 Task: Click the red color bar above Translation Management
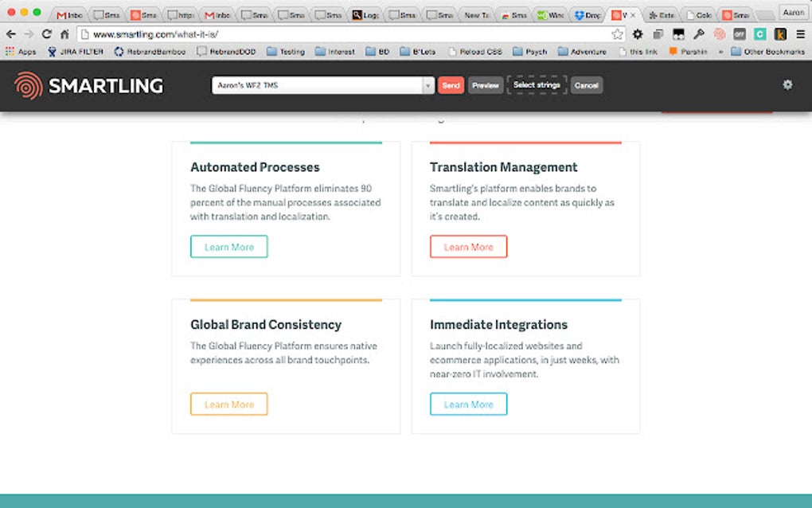point(525,143)
